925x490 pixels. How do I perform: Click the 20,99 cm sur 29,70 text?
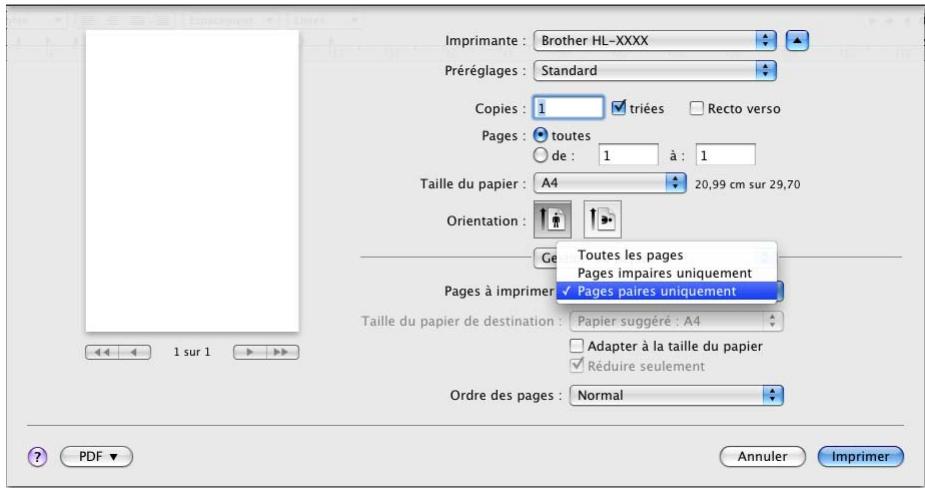click(747, 185)
